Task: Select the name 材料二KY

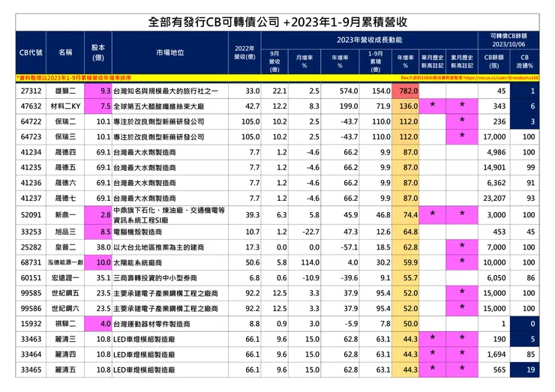Action: [65, 106]
